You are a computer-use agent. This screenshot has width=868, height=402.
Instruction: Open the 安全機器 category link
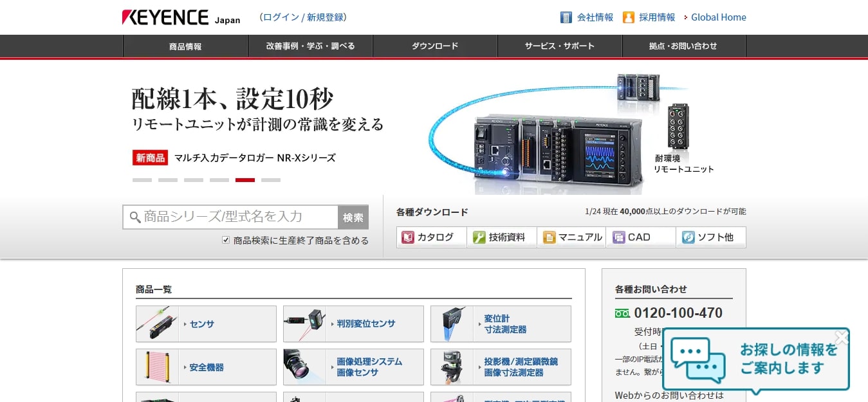point(207,368)
